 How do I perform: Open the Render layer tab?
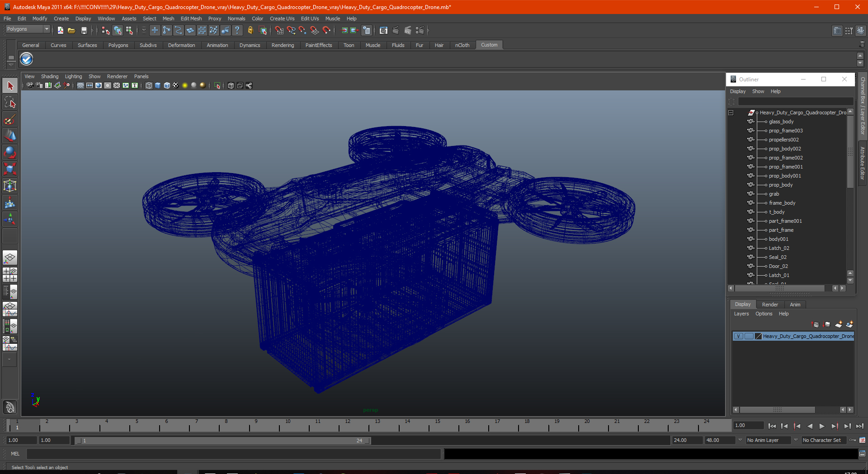coord(770,305)
